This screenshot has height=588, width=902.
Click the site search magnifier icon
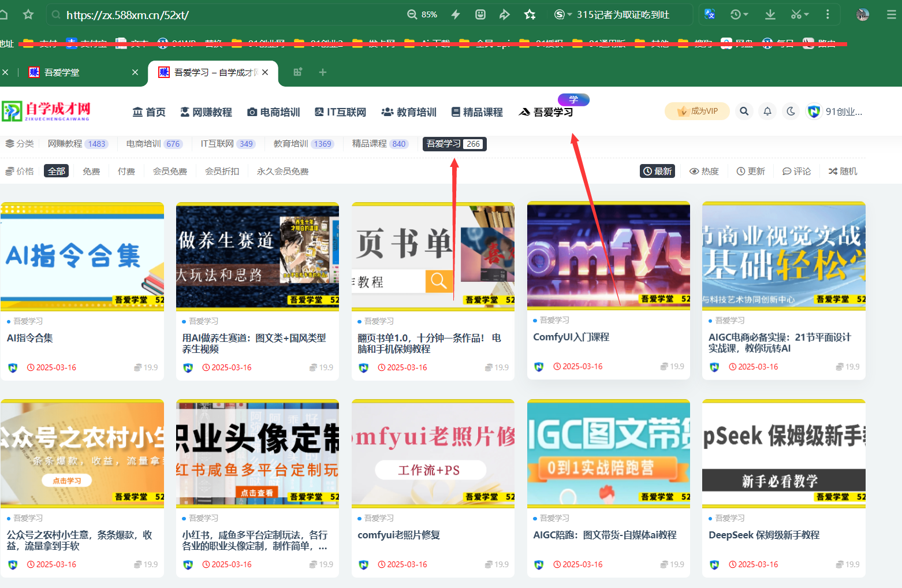pos(744,111)
